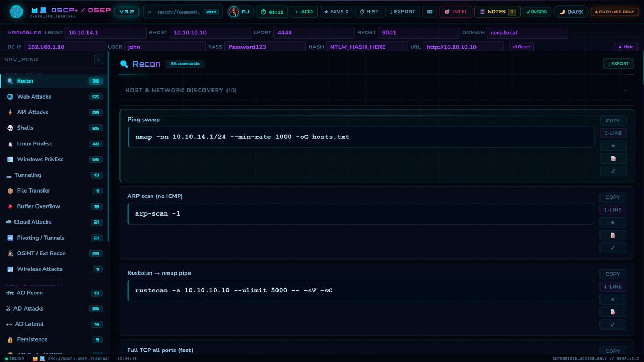Open the RJ user avatar profile
Viewport: 644px width, 362px height.
point(240,11)
